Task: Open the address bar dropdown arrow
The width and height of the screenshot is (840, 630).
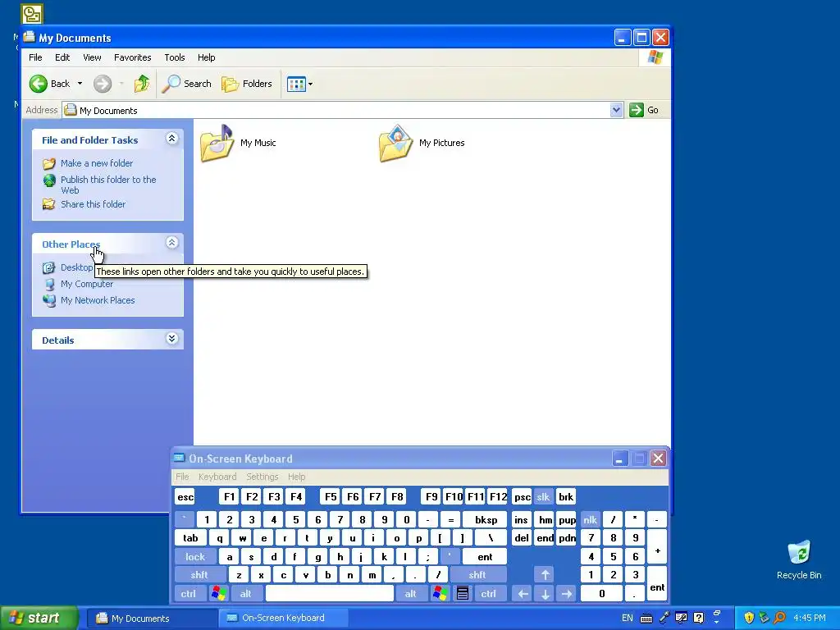Action: [x=617, y=110]
